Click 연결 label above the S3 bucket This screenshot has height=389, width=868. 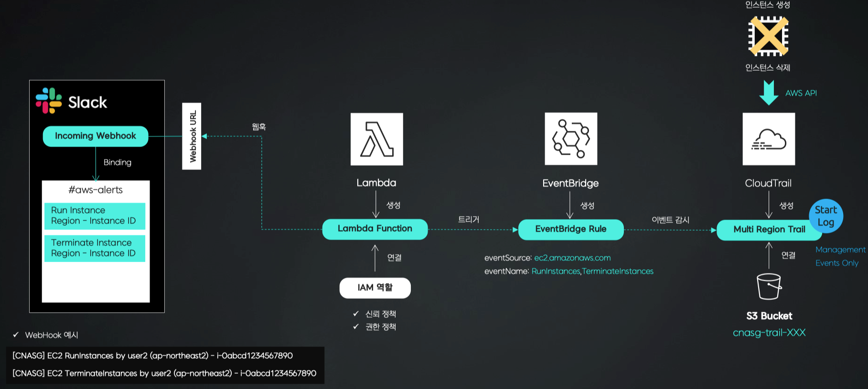[x=788, y=255]
